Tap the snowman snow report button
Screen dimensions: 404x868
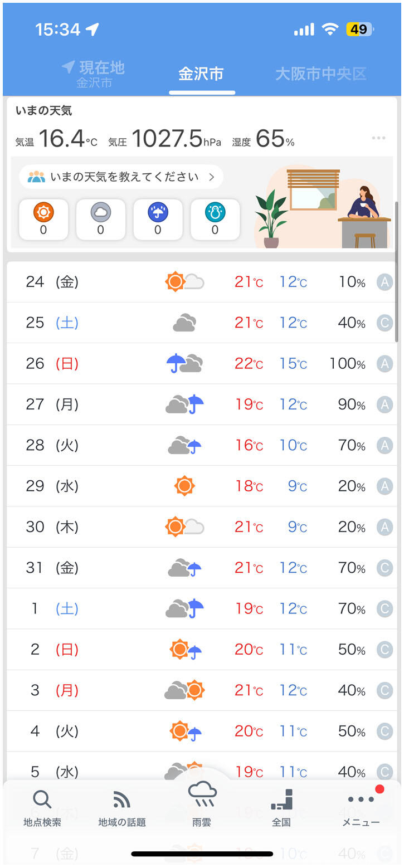pyautogui.click(x=215, y=219)
